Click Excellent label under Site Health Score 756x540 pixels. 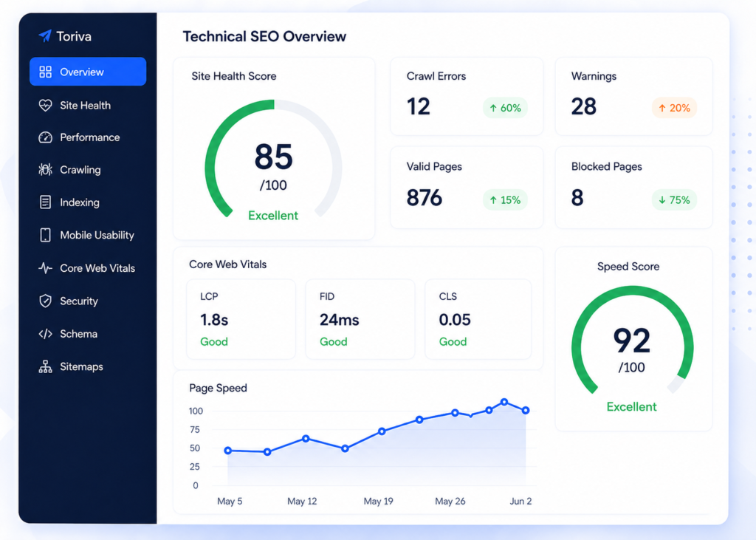pyautogui.click(x=273, y=216)
